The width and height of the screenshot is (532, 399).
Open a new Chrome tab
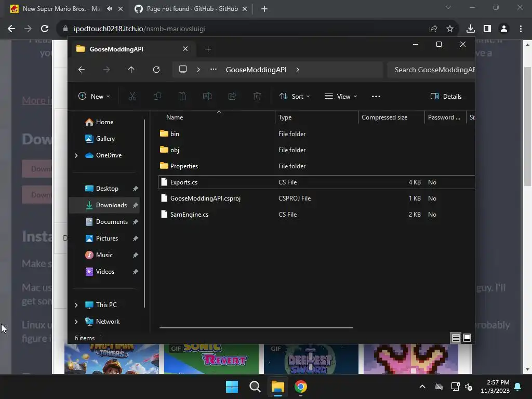click(x=264, y=9)
